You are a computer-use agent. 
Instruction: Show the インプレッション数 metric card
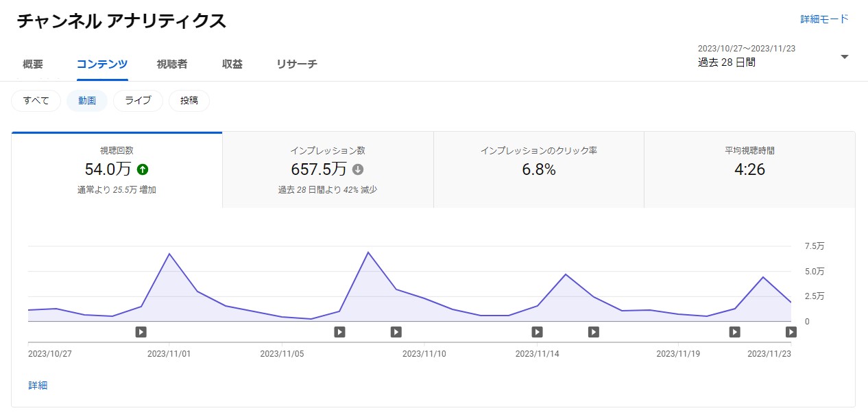coord(328,169)
